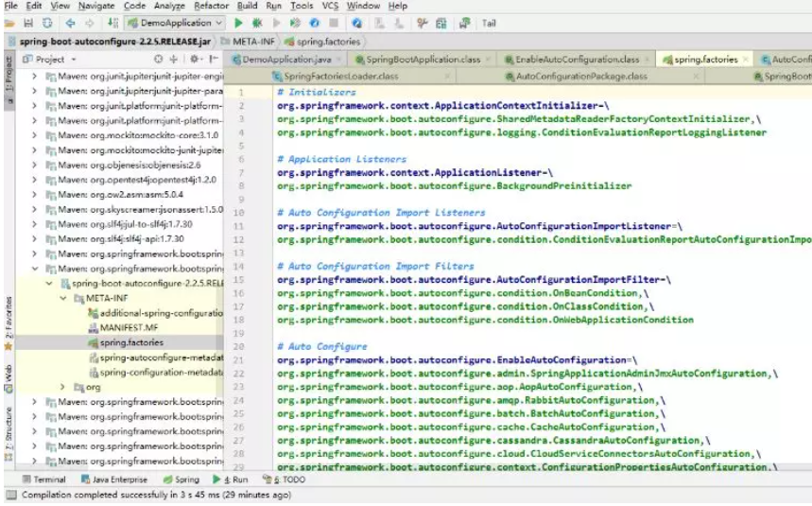Expand the org folder node

click(63, 387)
